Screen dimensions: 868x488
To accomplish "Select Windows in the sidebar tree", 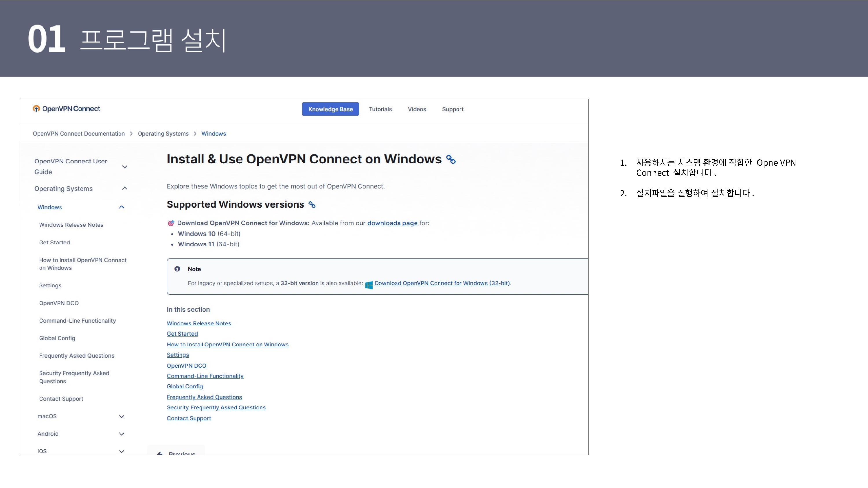I will [50, 208].
